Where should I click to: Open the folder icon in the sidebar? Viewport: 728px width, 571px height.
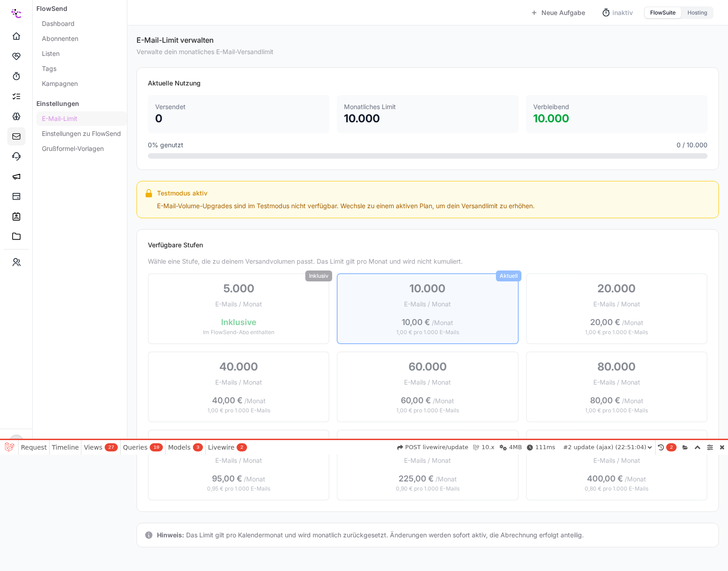(16, 236)
